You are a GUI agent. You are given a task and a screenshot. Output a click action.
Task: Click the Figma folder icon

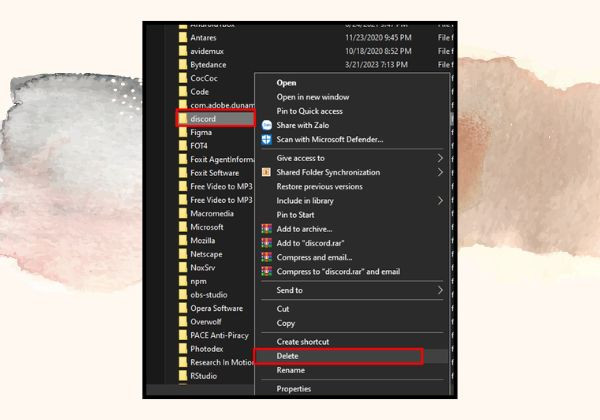(183, 132)
